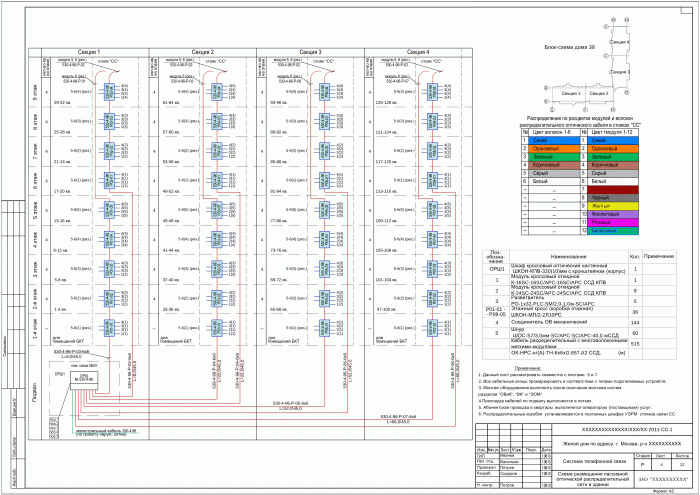Select Section 4 ninth-floor distribution box symbol

pos(432,92)
